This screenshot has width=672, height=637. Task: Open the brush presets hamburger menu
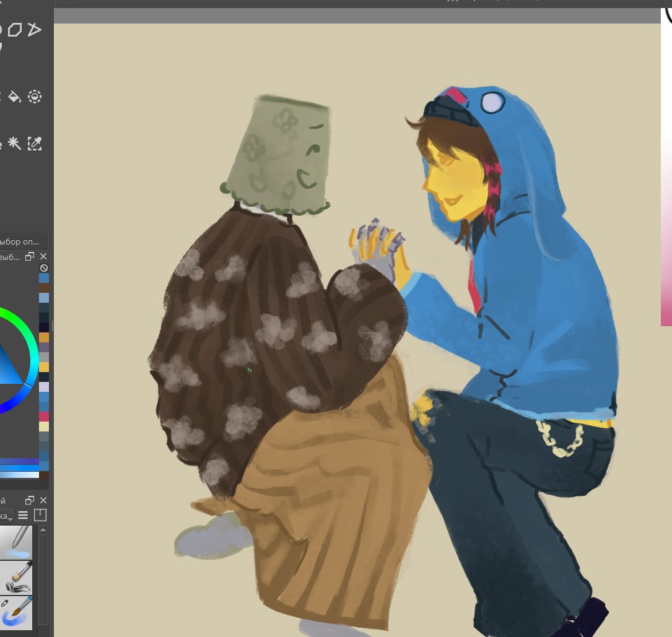pos(23,515)
